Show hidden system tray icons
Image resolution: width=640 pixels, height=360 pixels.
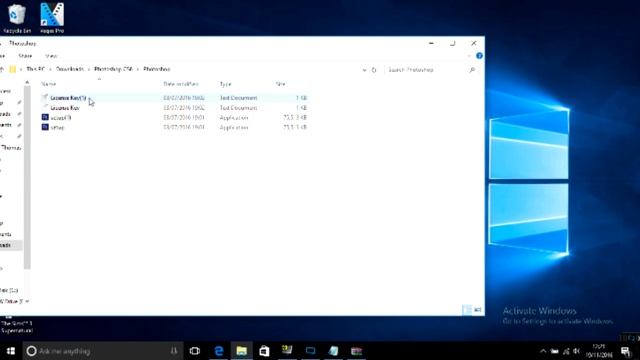[542, 351]
